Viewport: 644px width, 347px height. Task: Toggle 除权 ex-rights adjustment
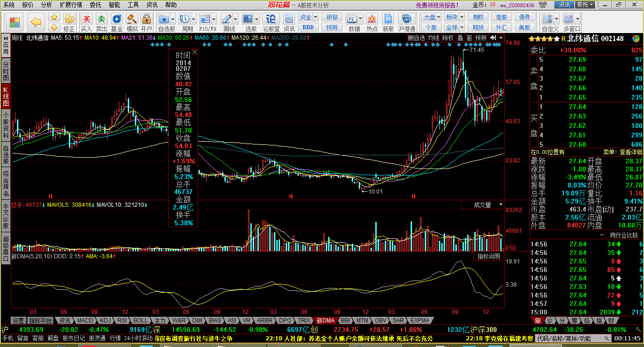click(x=448, y=38)
